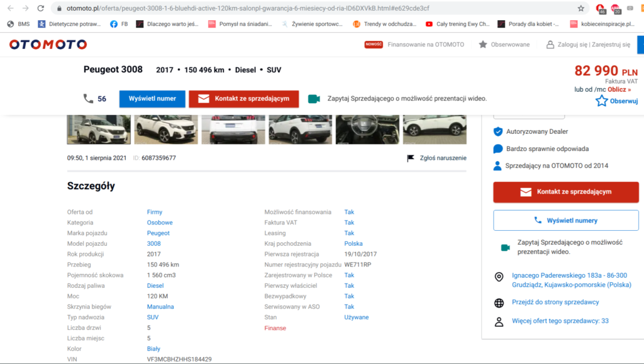This screenshot has width=644, height=364.
Task: Click the red Finanse link
Action: [275, 328]
